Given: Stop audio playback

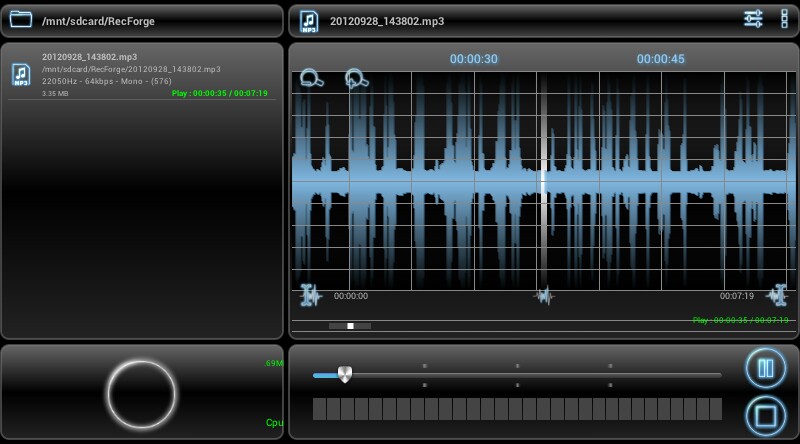Looking at the screenshot, I should point(765,416).
